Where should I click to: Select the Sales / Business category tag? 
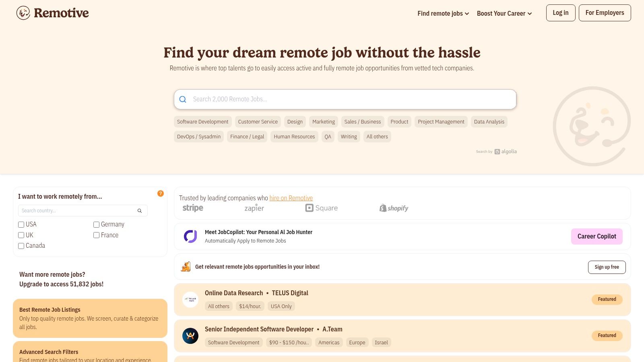362,122
